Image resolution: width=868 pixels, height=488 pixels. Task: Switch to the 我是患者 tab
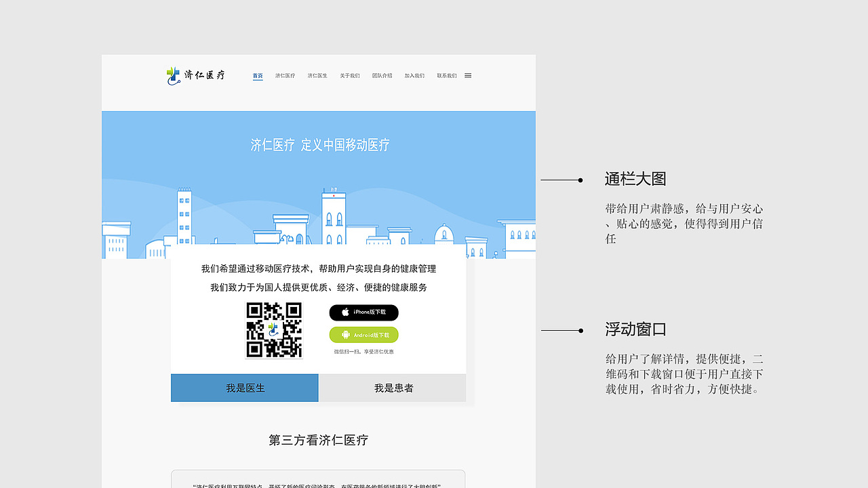[393, 388]
